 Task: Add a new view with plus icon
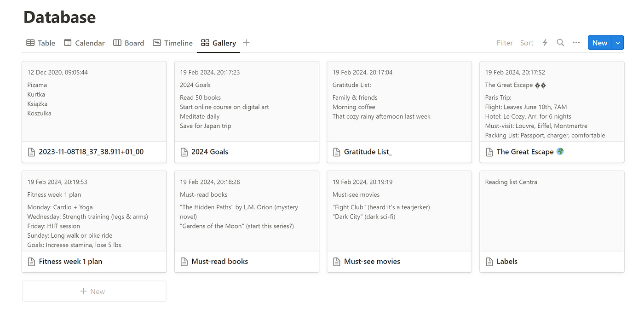coord(247,43)
